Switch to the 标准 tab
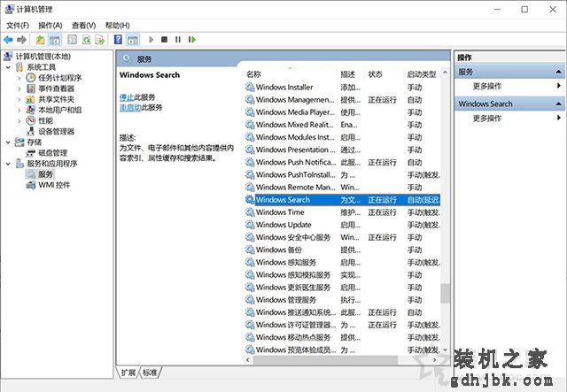 (x=150, y=373)
